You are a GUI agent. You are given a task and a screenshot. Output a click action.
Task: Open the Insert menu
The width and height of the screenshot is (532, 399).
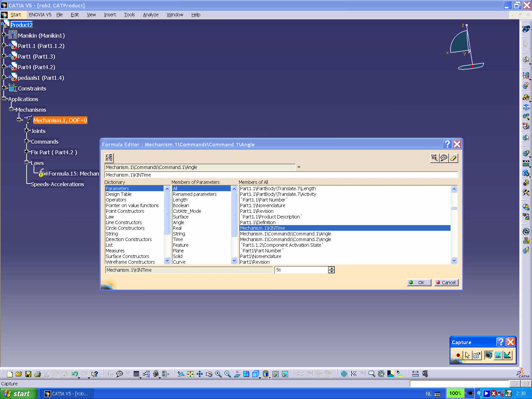pos(110,15)
